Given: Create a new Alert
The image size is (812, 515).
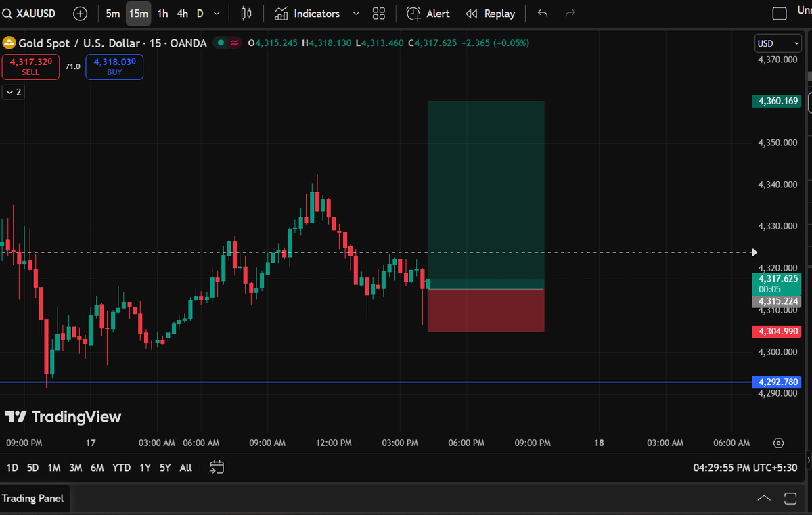Looking at the screenshot, I should point(428,14).
